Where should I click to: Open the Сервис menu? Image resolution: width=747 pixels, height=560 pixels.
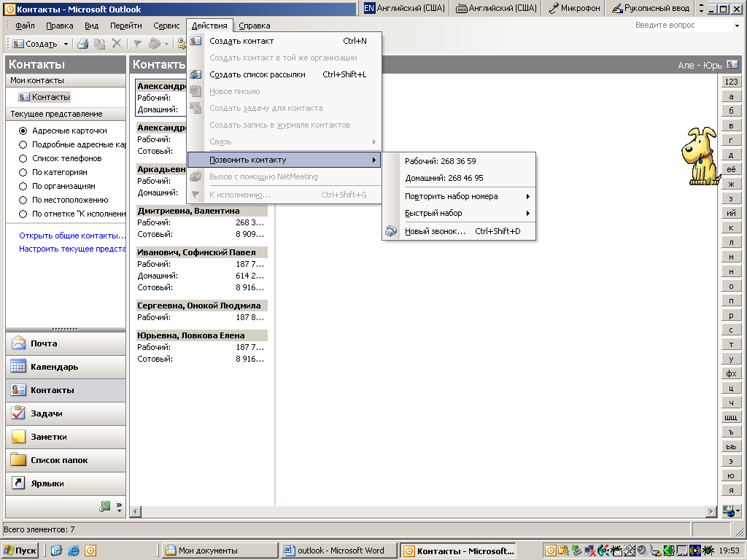point(166,26)
